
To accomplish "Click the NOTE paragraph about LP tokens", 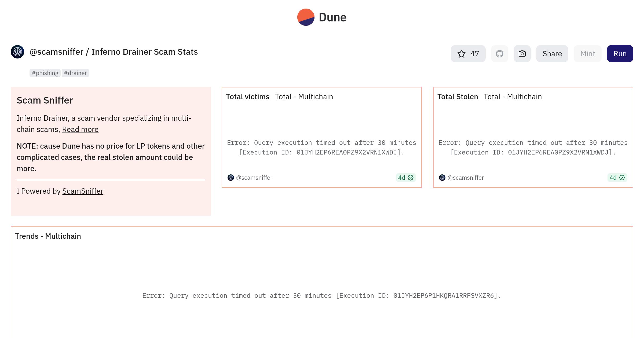I will click(111, 157).
